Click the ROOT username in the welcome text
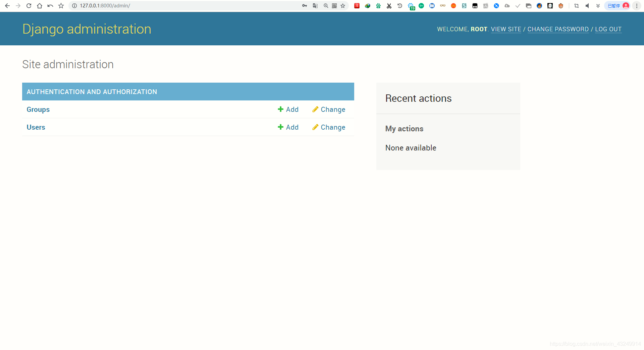 (x=479, y=29)
